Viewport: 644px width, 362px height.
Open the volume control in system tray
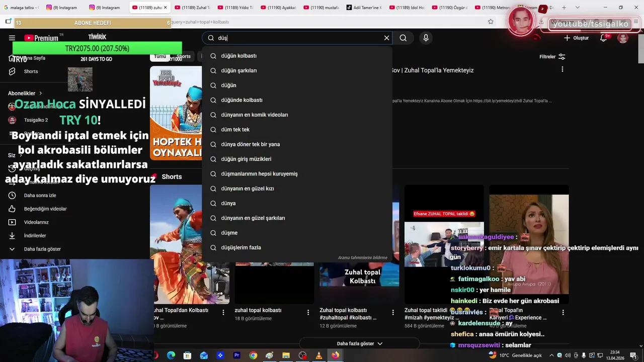click(568, 355)
